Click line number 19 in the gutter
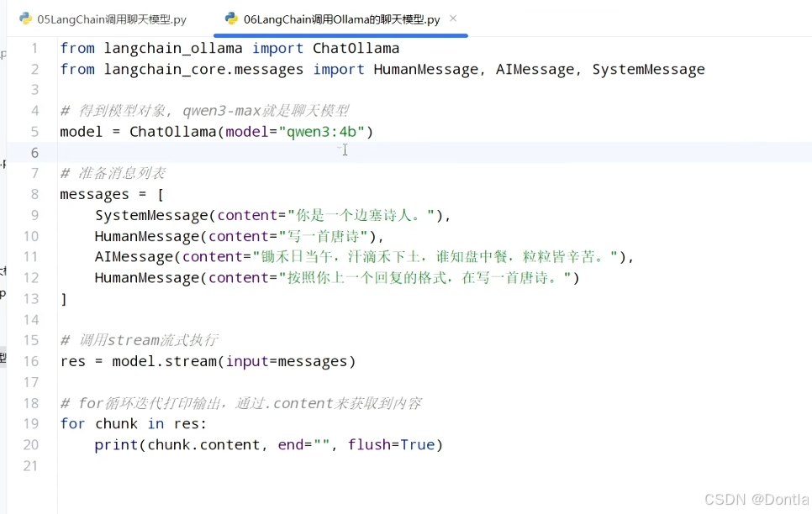This screenshot has width=812, height=514. pos(31,423)
